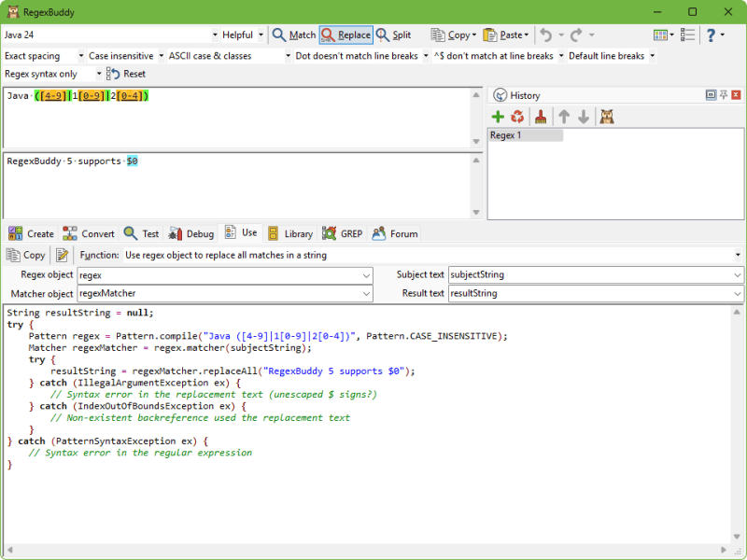Screen dimensions: 747x560
Task: Click the edit source code template icon
Action: 62,255
